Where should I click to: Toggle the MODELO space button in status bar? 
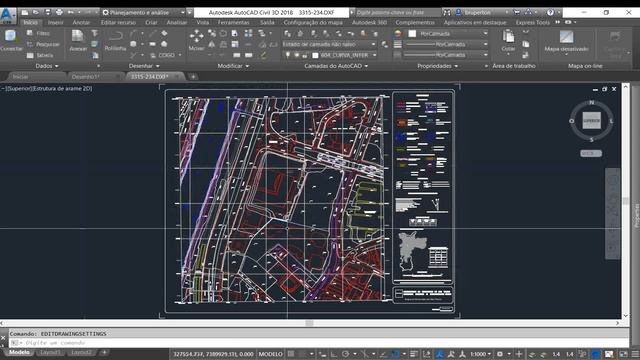click(270, 354)
